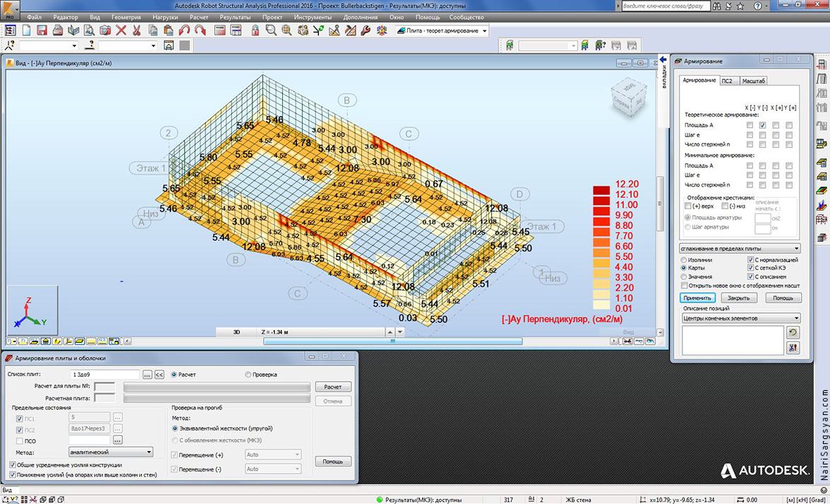This screenshot has height=504, width=830.
Task: Click the node query icon with question mark
Action: (x=9, y=45)
